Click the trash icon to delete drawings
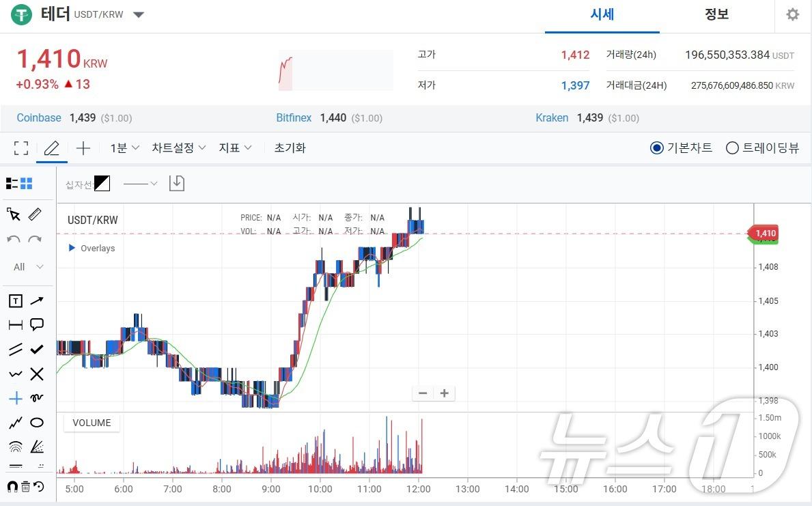 (25, 486)
